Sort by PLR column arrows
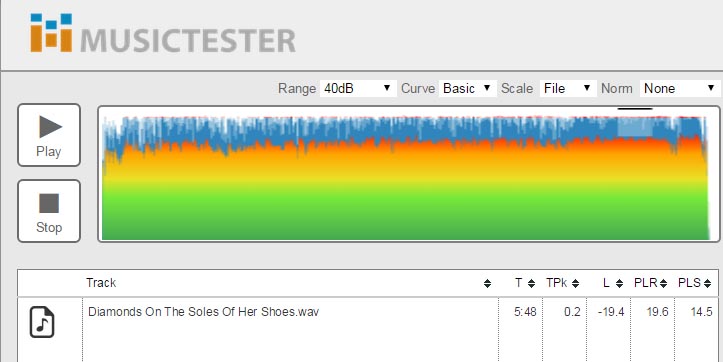The height and width of the screenshot is (362, 723). (x=663, y=284)
